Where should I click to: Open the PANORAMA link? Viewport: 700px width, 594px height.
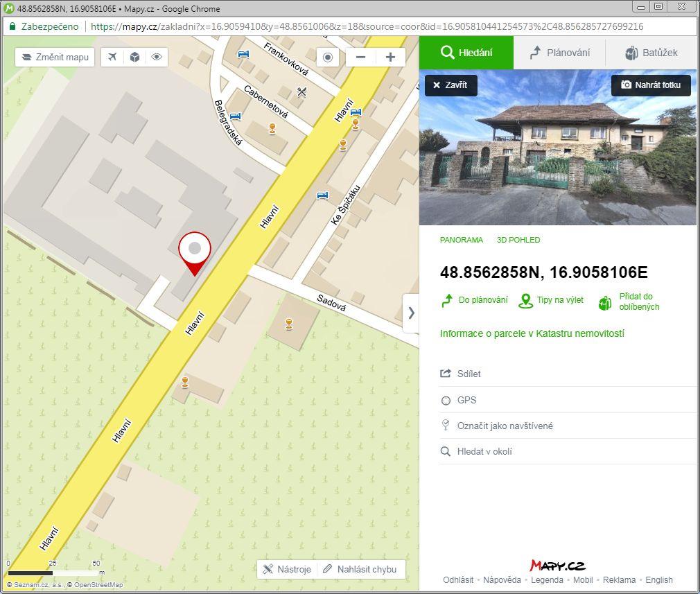click(x=461, y=240)
